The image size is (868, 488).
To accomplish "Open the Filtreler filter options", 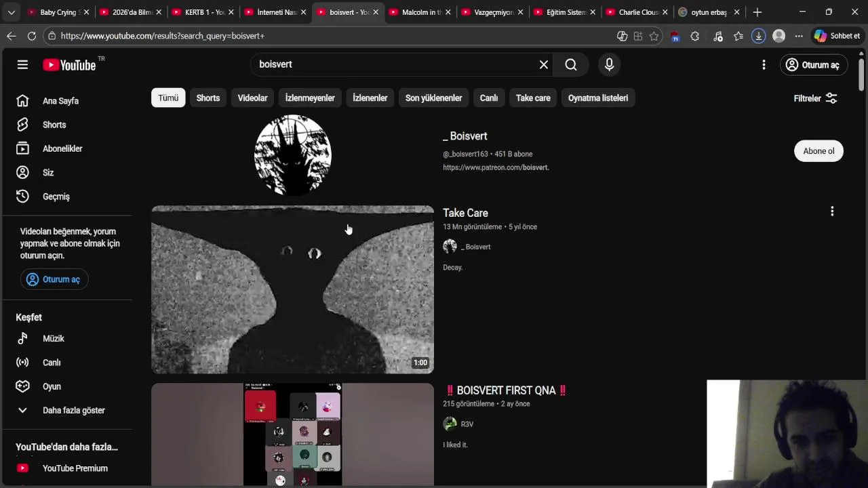I will [816, 98].
